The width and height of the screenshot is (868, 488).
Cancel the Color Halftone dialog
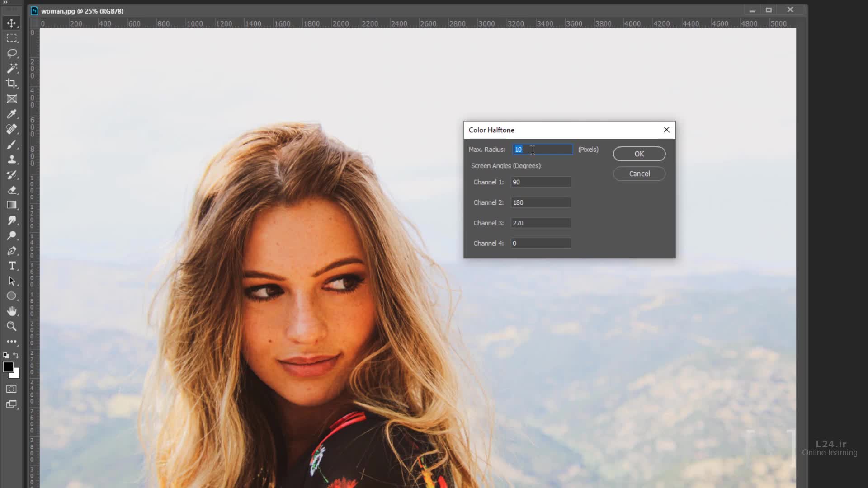[x=639, y=174]
